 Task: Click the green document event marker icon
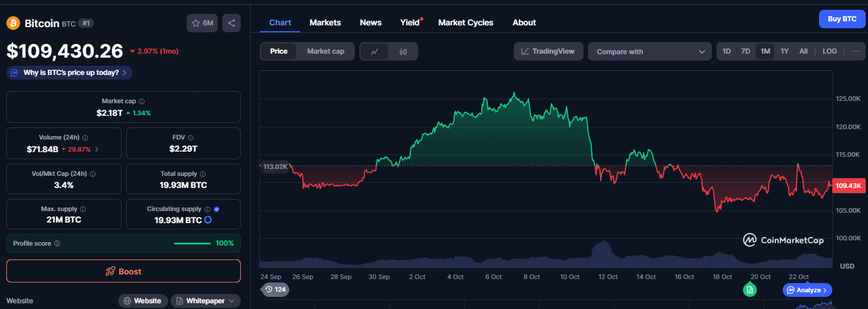click(749, 289)
